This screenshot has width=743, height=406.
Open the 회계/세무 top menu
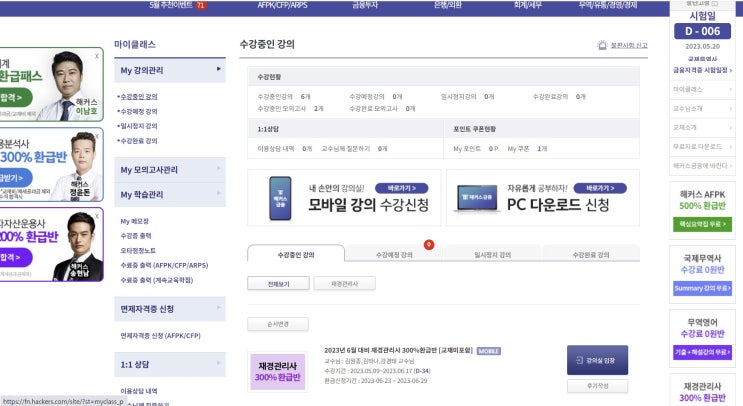click(527, 5)
